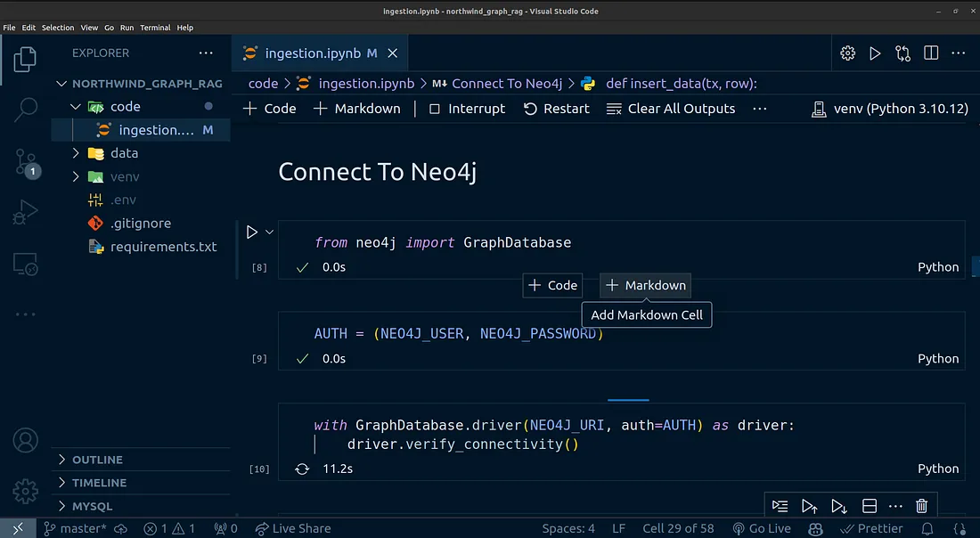Interrupt the running kernel
This screenshot has width=980, height=538.
pos(467,109)
